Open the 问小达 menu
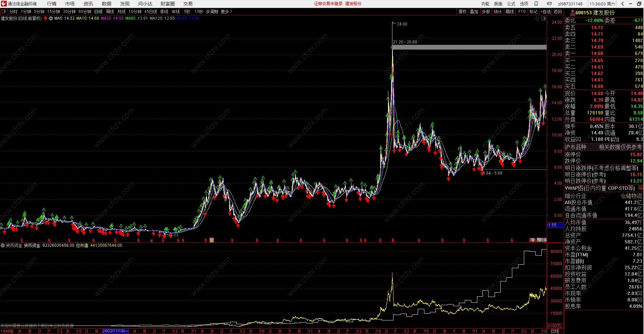The height and width of the screenshot is (334, 644). (145, 4)
